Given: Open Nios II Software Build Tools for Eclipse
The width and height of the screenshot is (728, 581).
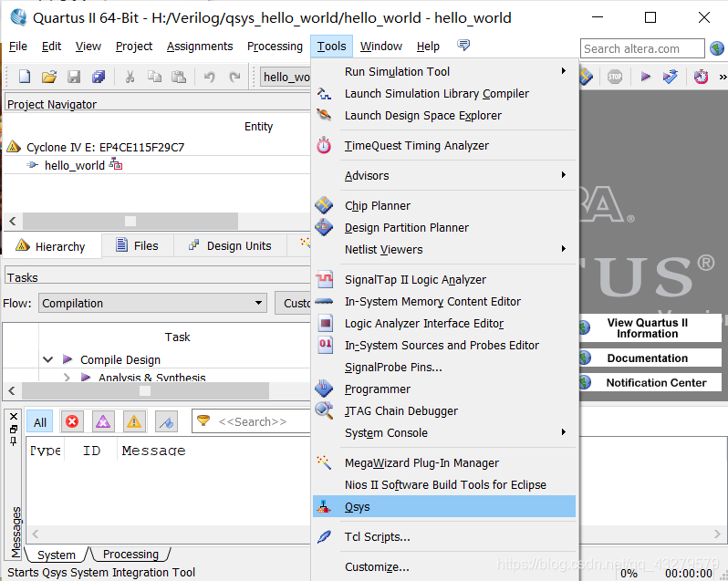Looking at the screenshot, I should (x=444, y=484).
